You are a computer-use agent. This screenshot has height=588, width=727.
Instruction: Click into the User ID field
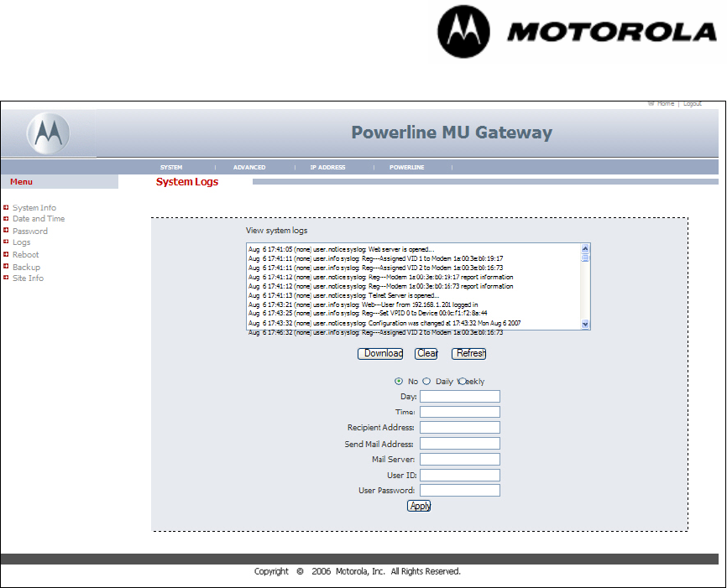coord(460,475)
